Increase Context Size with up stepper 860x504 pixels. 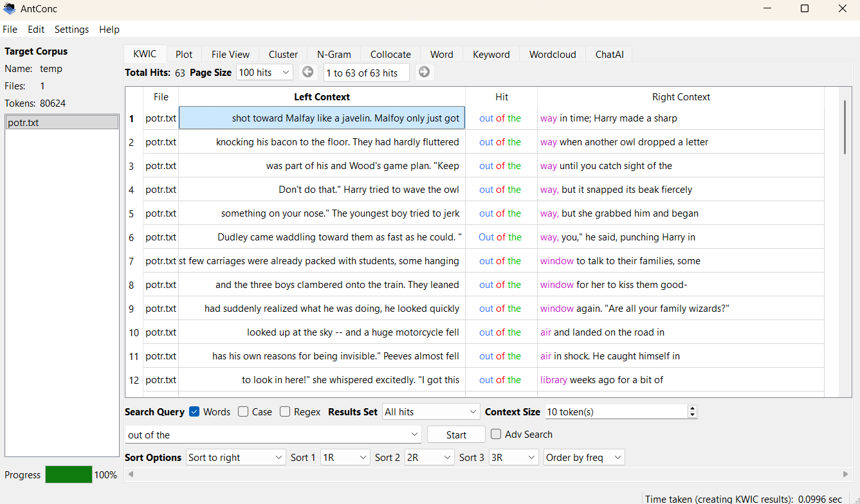[692, 408]
